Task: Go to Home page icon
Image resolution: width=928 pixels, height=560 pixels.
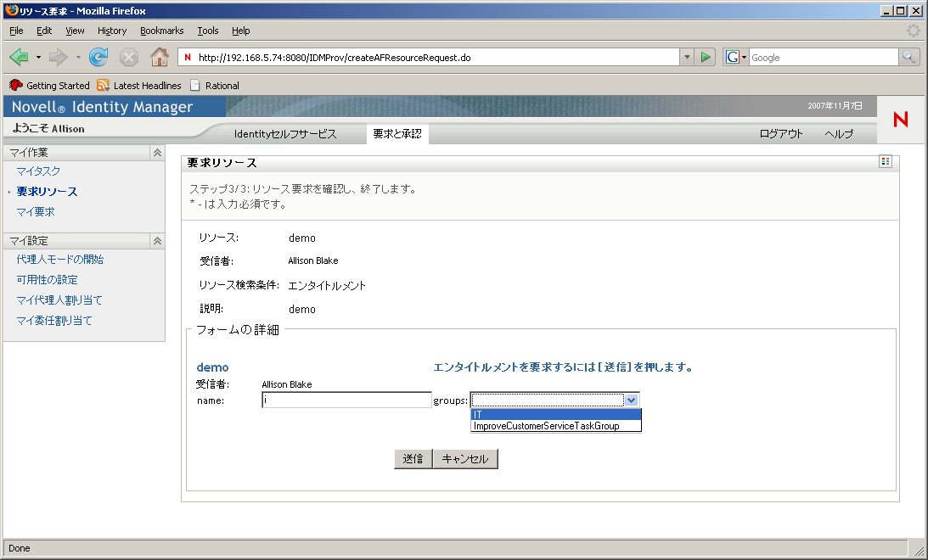Action: 160,58
